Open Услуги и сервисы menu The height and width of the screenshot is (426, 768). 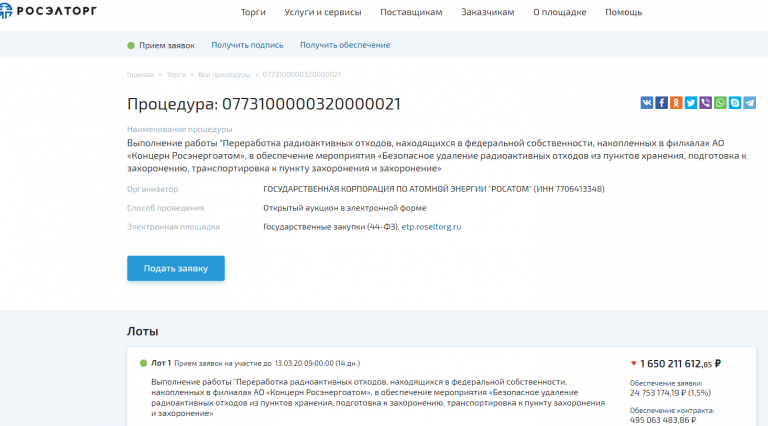(323, 12)
